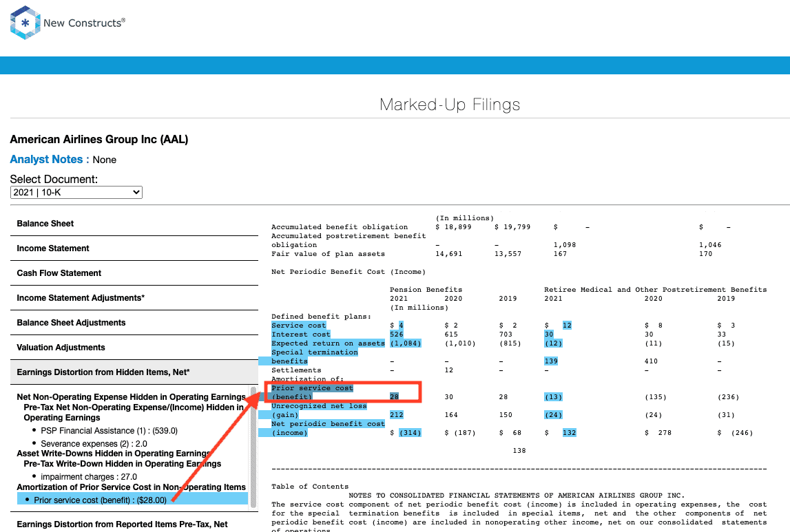
Task: Click the $ 18,899 accumulated benefit obligation value
Action: [453, 227]
